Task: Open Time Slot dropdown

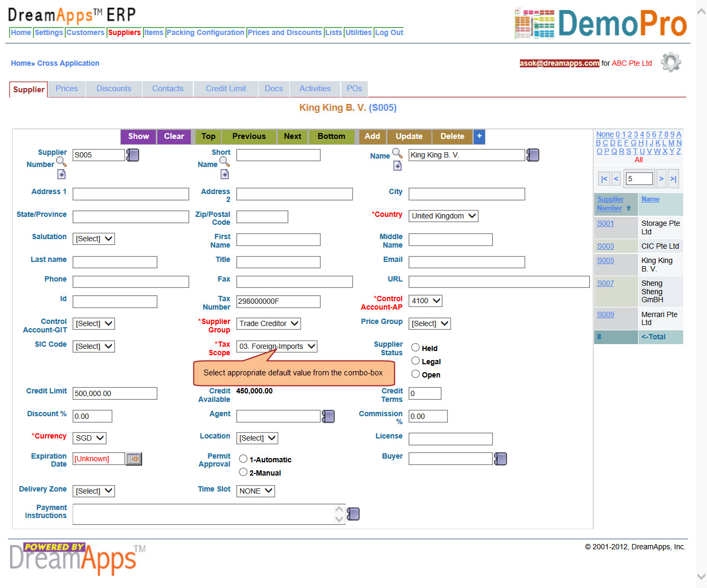Action: [255, 491]
